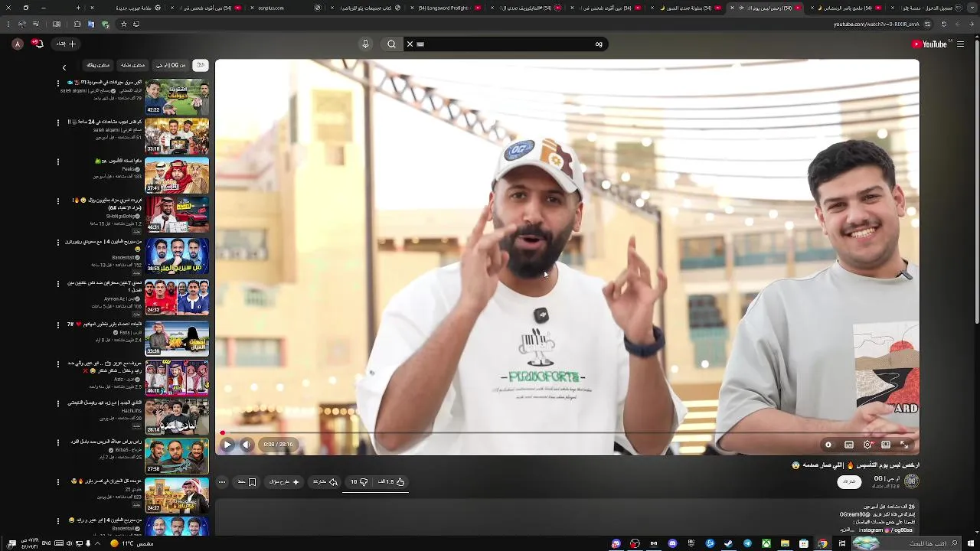This screenshot has height=551, width=980.
Task: Open the account avatar 'A' menu
Action: (x=17, y=44)
